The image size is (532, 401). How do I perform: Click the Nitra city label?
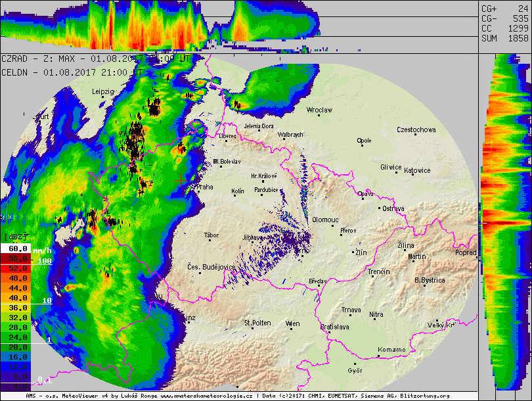[x=376, y=314]
